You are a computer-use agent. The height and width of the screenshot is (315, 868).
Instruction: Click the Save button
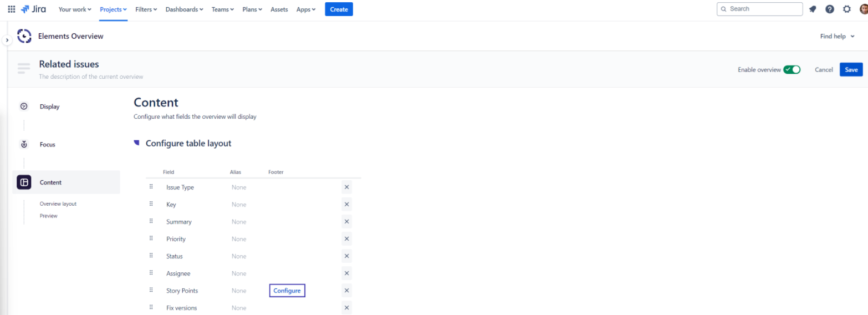[851, 70]
